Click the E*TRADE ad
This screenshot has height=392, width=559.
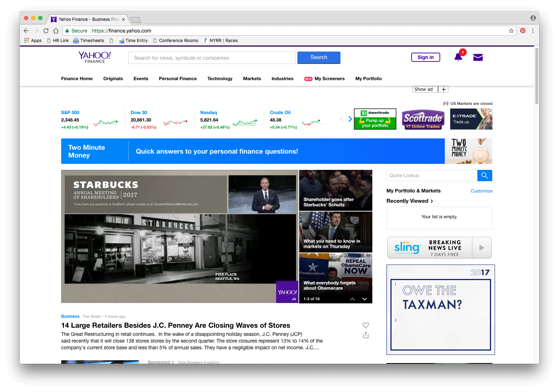pyautogui.click(x=471, y=119)
